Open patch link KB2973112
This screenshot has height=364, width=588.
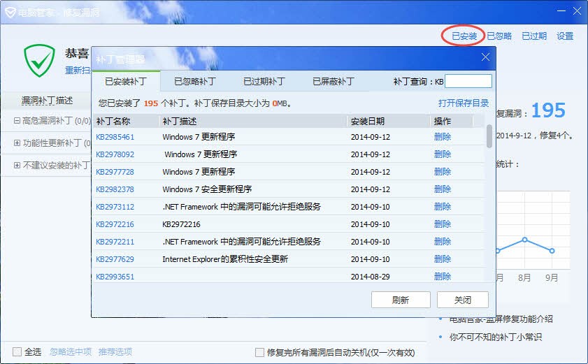click(115, 207)
